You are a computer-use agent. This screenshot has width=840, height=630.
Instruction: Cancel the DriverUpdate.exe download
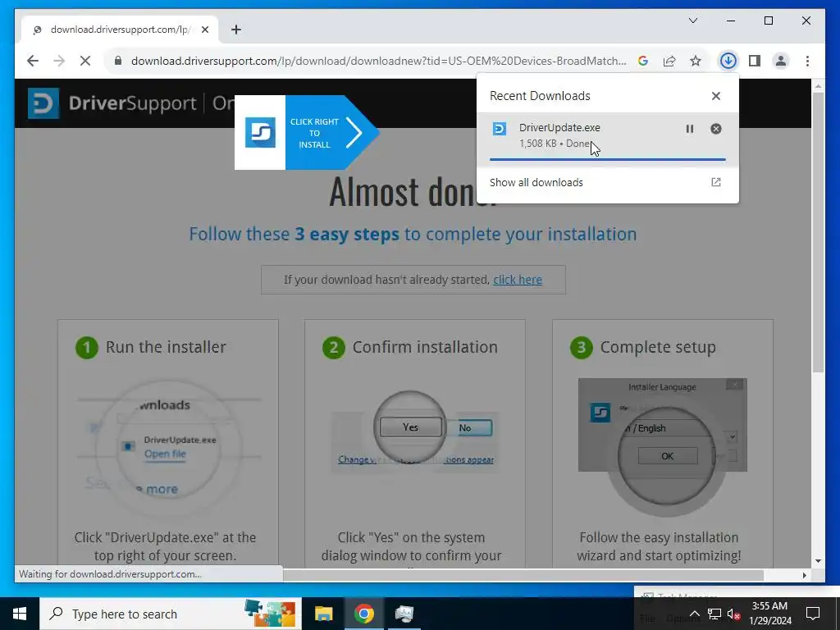[x=715, y=129]
